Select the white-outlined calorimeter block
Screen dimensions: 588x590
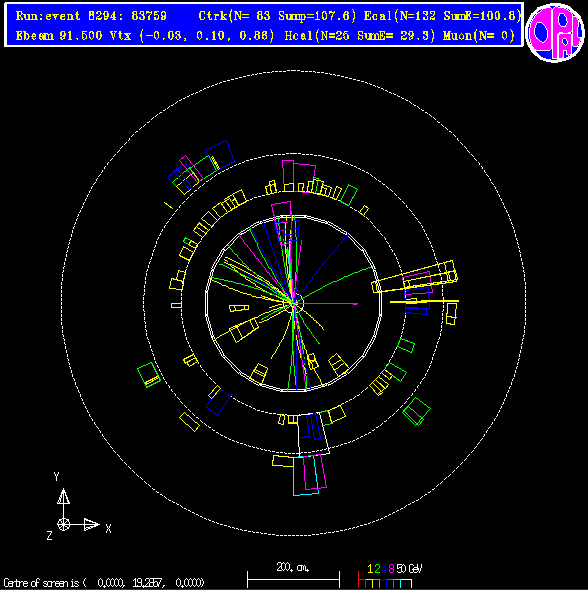pyautogui.click(x=313, y=433)
